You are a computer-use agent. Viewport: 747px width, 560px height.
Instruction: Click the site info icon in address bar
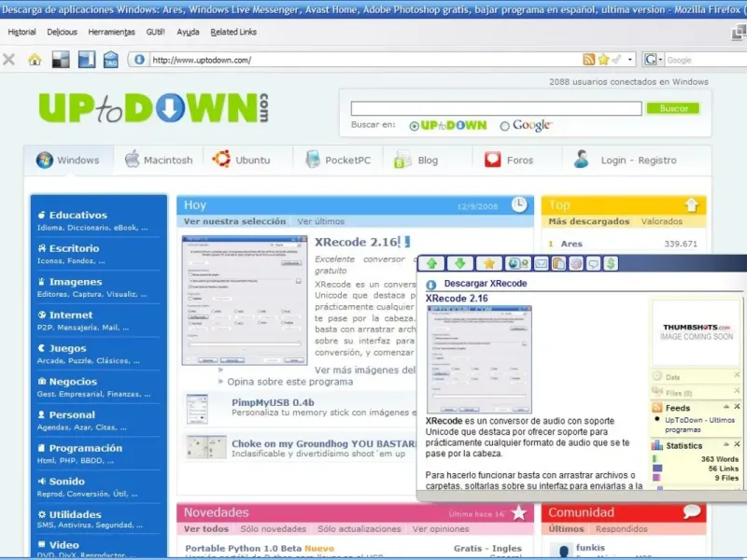tap(139, 60)
